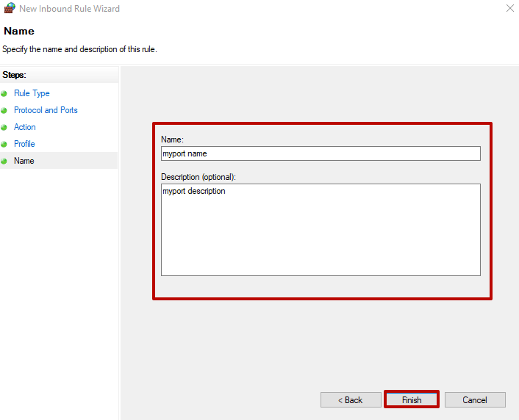Viewport: 519px width, 420px height.
Task: Click the green bullet beside Profile
Action: 4,144
